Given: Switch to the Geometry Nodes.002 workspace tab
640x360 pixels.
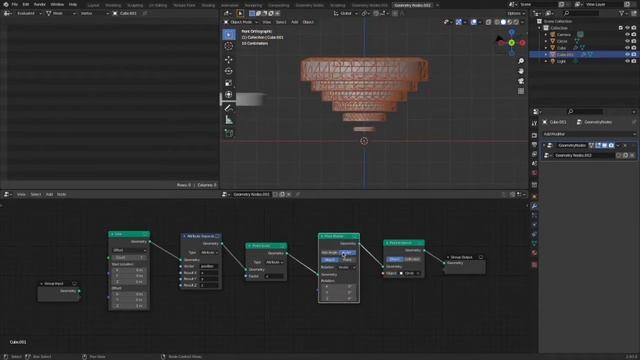Looking at the screenshot, I should click(x=412, y=5).
